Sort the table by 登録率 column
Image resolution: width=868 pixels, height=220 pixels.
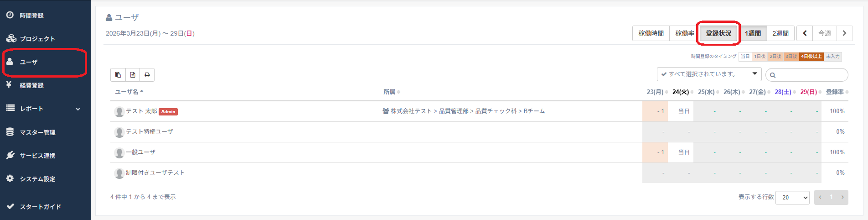click(837, 92)
